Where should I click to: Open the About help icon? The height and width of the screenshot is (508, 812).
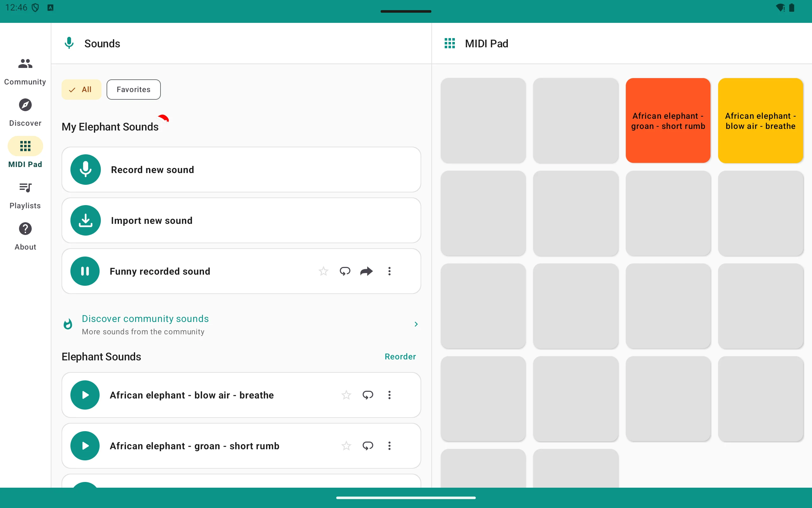[25, 229]
